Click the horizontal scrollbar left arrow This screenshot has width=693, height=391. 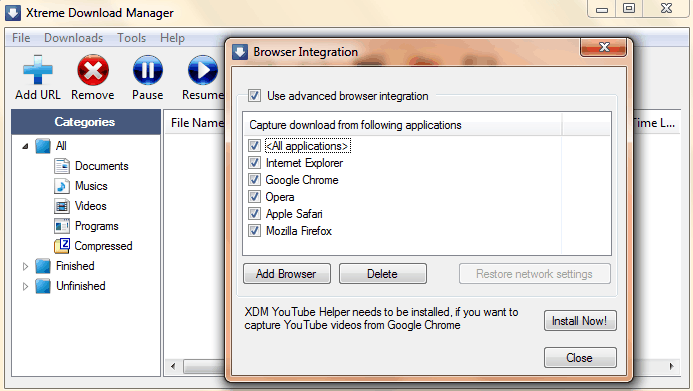point(173,366)
